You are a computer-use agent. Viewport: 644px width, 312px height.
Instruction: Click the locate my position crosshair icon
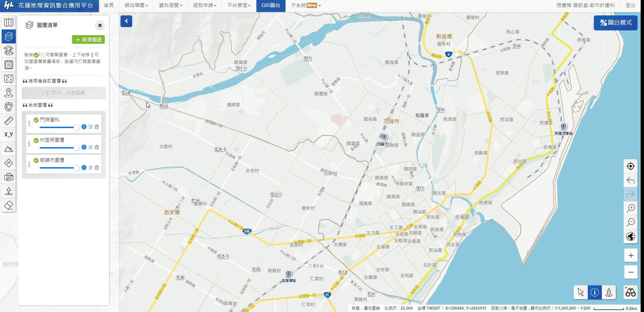(x=631, y=166)
